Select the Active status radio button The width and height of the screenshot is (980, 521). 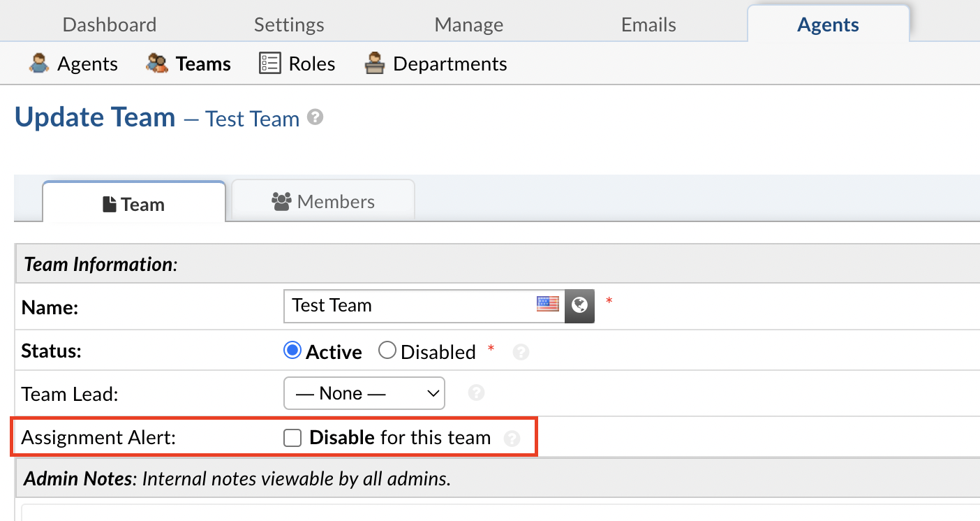[292, 351]
